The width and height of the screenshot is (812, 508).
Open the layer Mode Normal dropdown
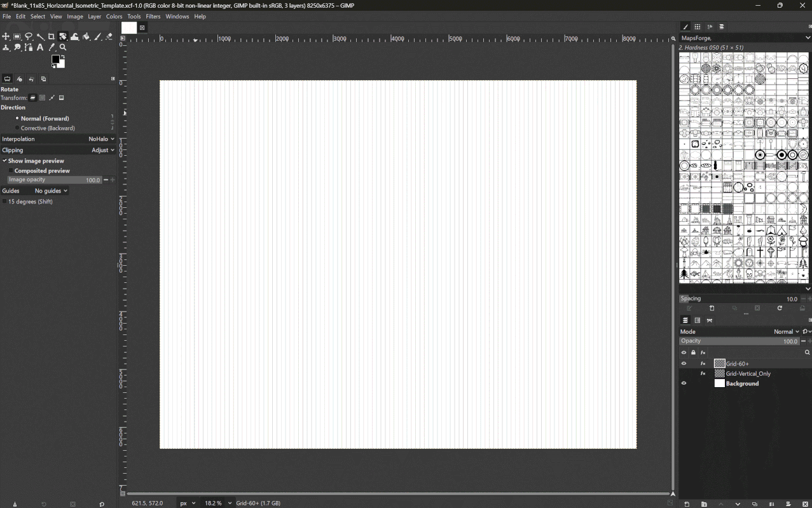(786, 332)
